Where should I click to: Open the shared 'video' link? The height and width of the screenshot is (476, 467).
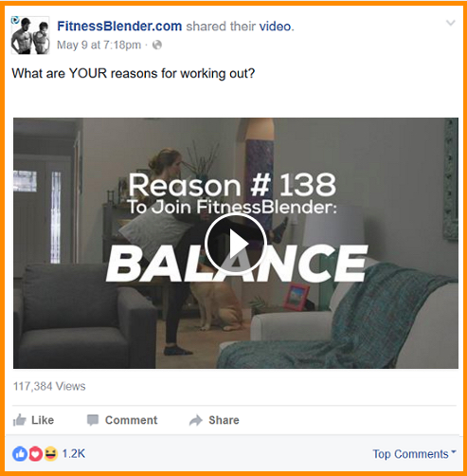pos(275,27)
